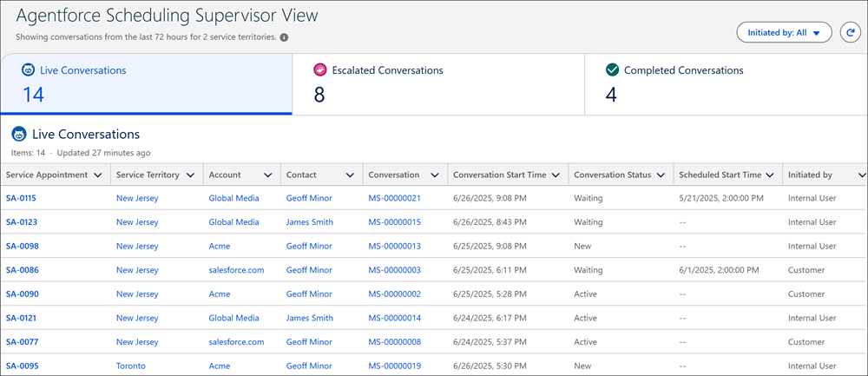Screen dimensions: 868x376
Task: Click salesforce.com account in SA-0086 row
Action: click(x=236, y=270)
